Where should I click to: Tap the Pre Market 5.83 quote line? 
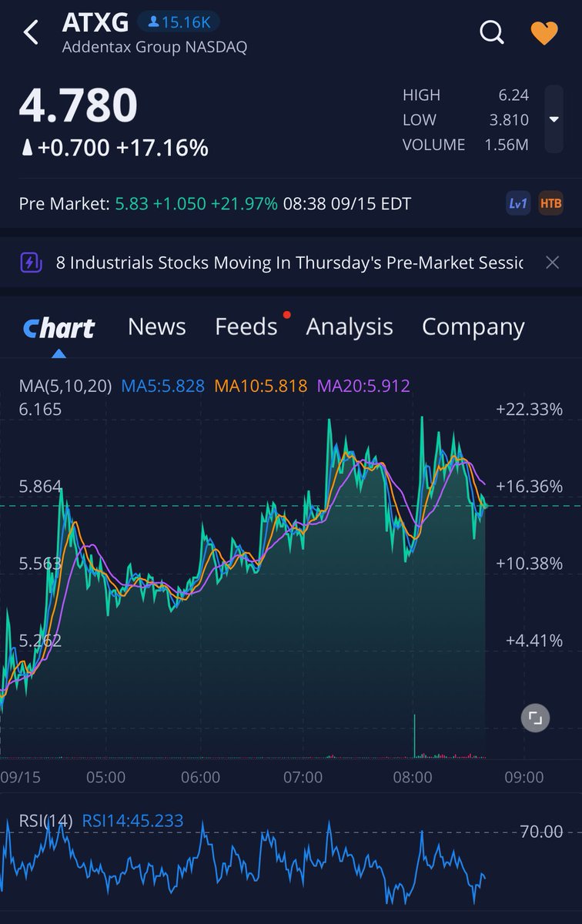(x=215, y=204)
